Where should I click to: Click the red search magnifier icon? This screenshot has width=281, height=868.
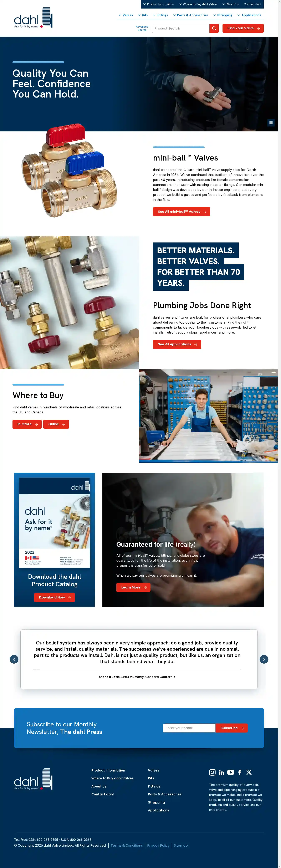pos(214,28)
